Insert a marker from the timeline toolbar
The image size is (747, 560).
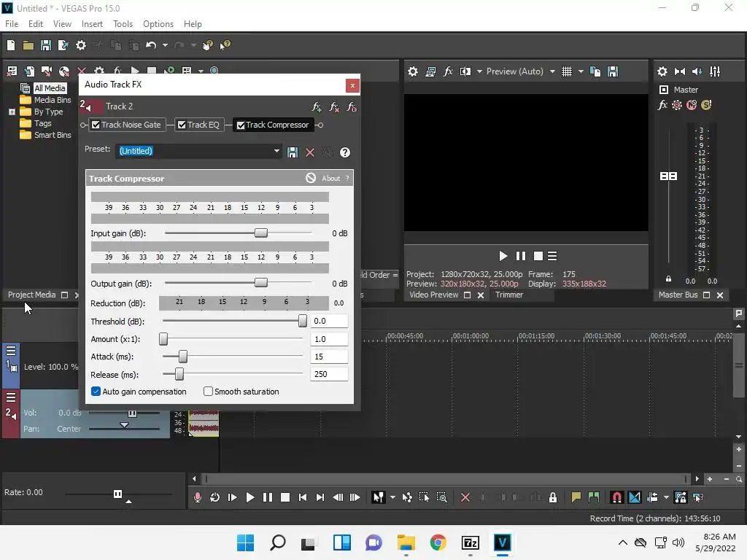(576, 497)
